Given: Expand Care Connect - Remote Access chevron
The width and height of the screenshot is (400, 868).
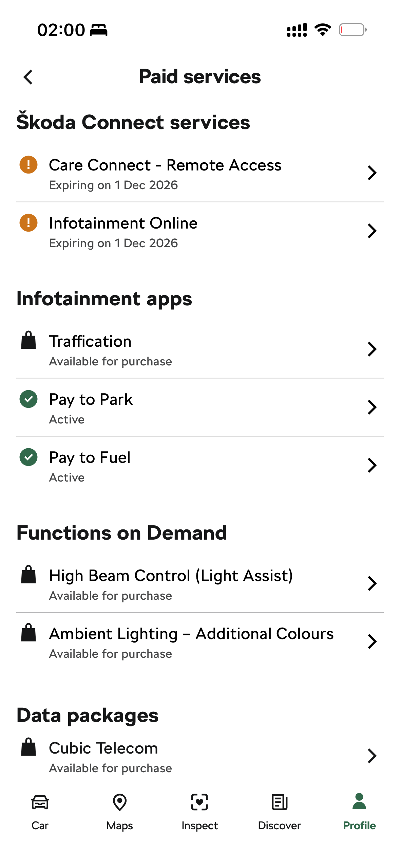Looking at the screenshot, I should tap(372, 173).
